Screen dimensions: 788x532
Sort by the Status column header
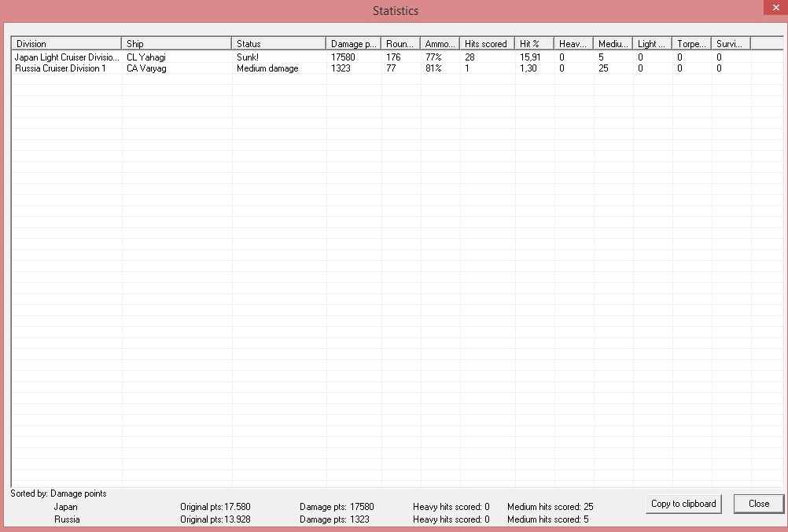tap(279, 44)
